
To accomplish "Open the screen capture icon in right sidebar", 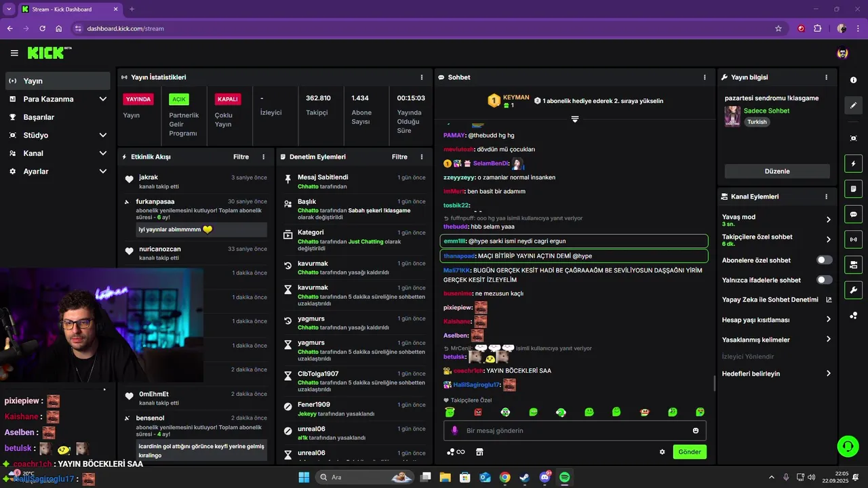I will [x=853, y=138].
